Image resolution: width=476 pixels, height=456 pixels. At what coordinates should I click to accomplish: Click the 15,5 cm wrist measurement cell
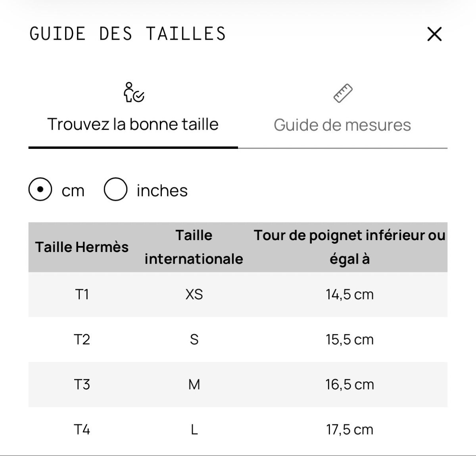(349, 339)
